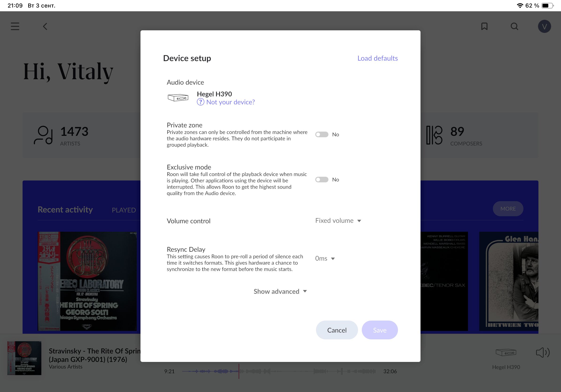
Task: Check the Wi-Fi status icon
Action: tap(520, 5)
